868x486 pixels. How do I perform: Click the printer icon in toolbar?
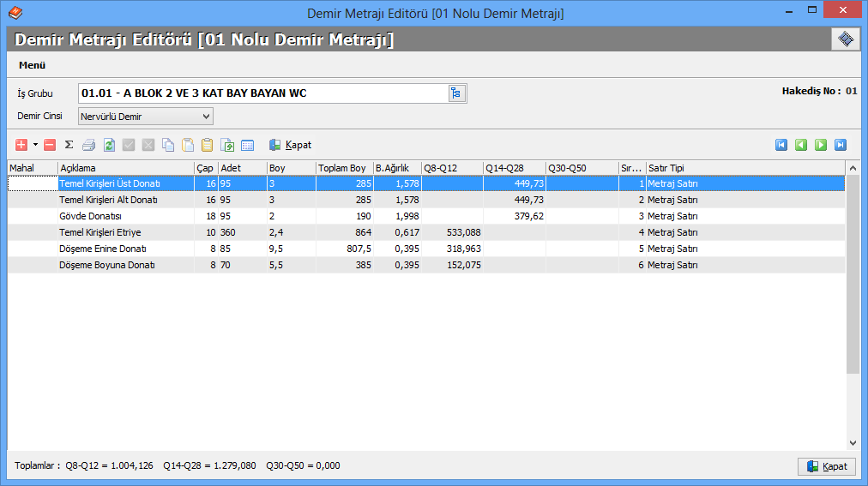tap(88, 146)
